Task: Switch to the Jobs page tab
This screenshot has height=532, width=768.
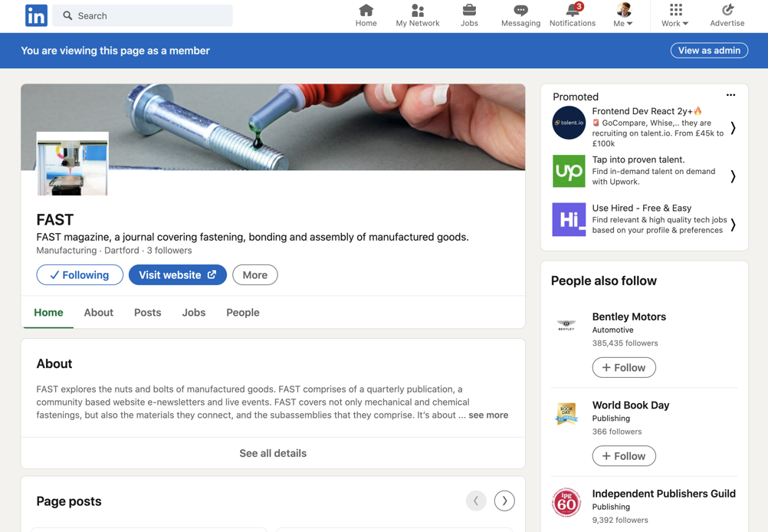Action: [x=194, y=313]
